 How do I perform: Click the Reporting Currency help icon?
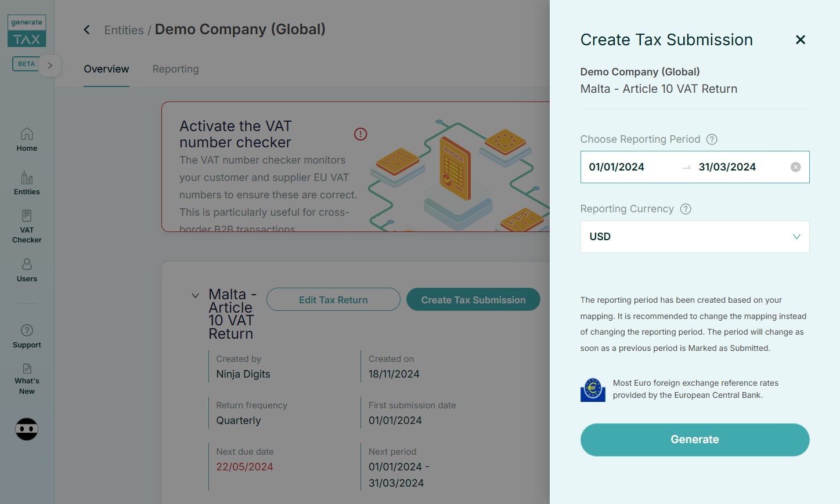click(x=686, y=209)
